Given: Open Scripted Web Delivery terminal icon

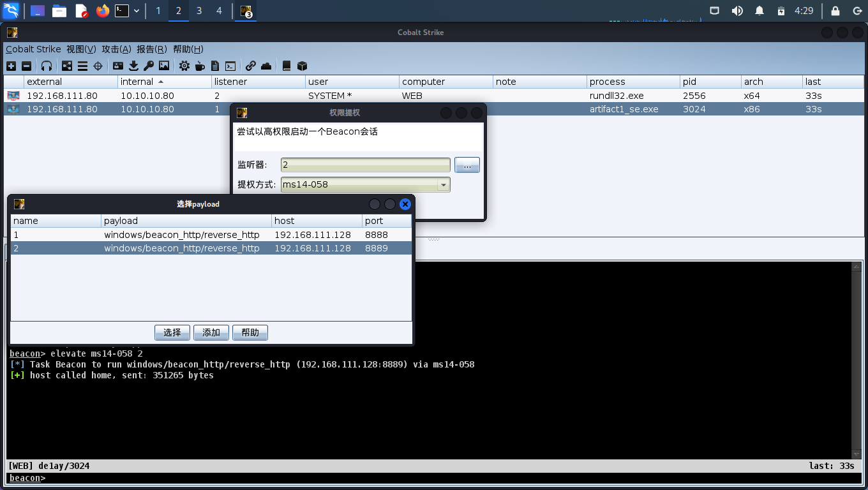Looking at the screenshot, I should click(230, 66).
